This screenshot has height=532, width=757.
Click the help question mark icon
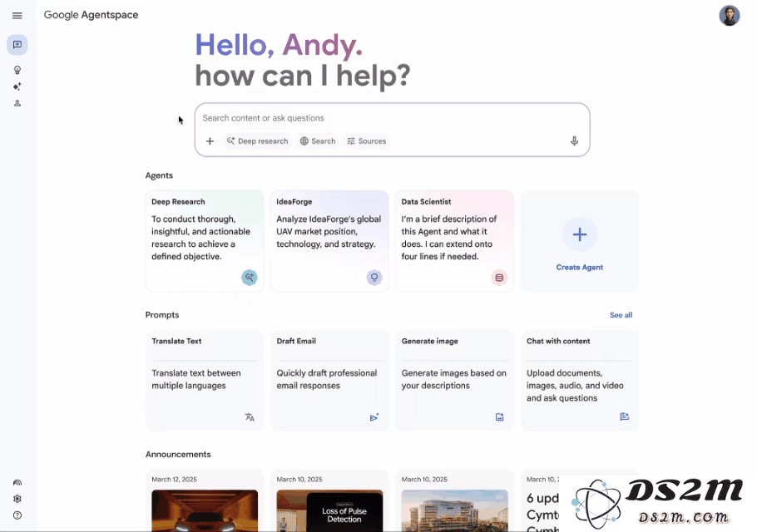coord(17,515)
